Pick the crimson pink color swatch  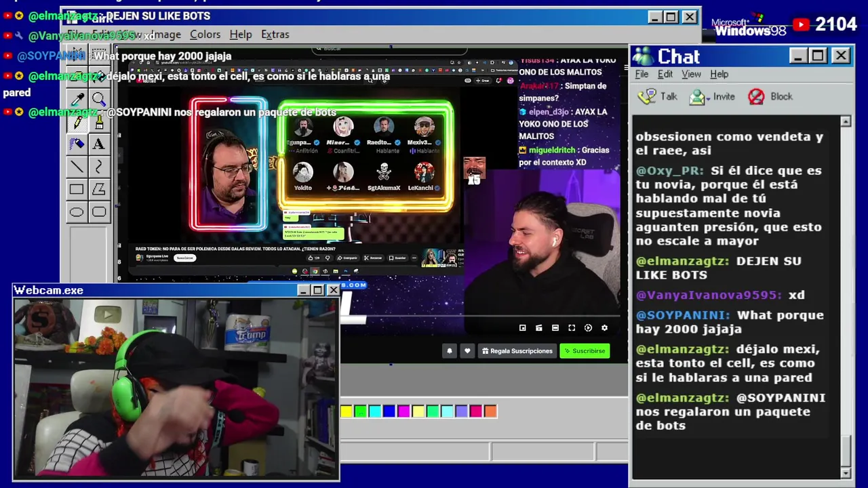[x=476, y=411]
